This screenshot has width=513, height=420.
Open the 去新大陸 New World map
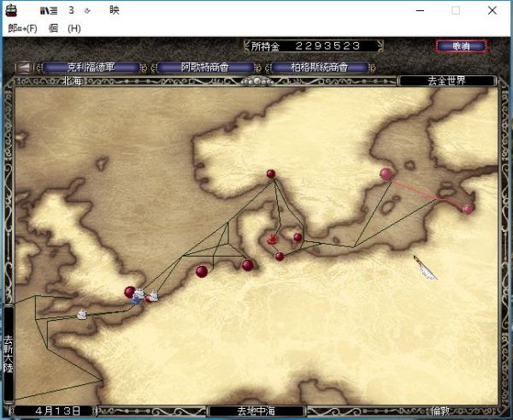pos(8,352)
